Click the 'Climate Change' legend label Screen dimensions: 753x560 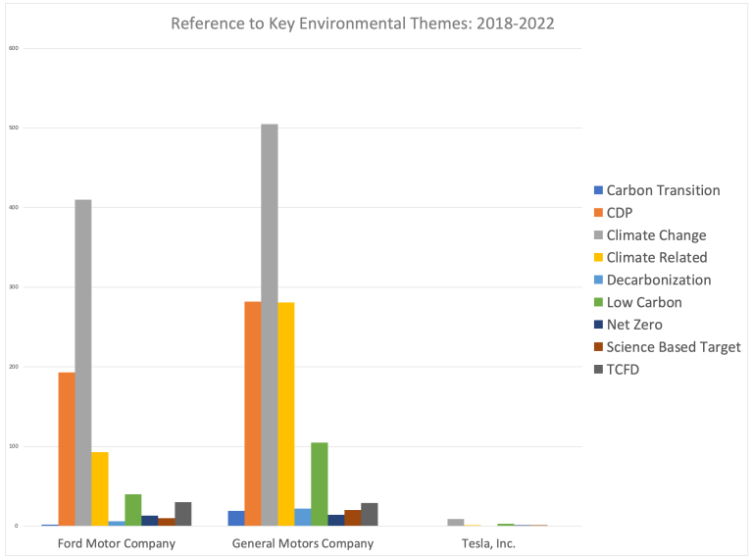657,234
